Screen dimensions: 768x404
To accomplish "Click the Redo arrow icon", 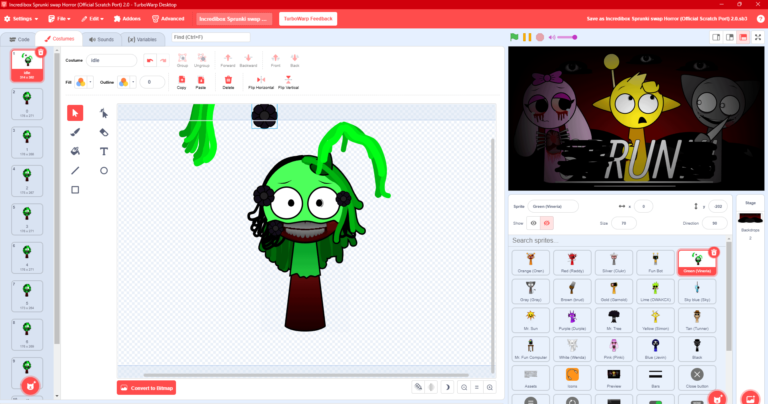I will (163, 60).
